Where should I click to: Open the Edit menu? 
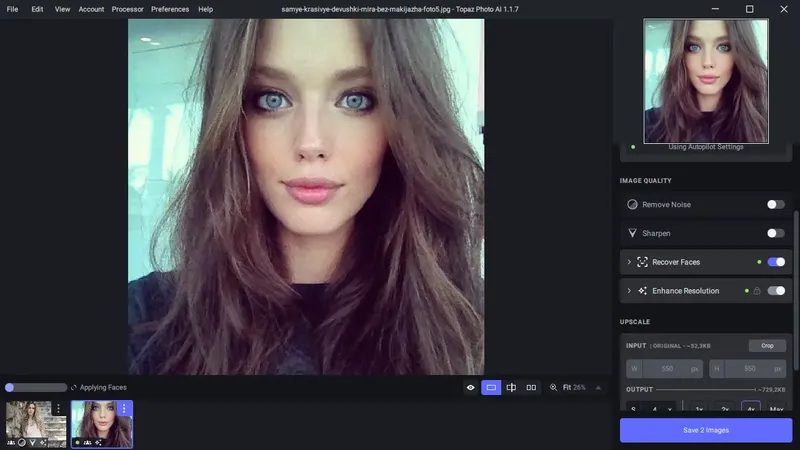[x=37, y=9]
